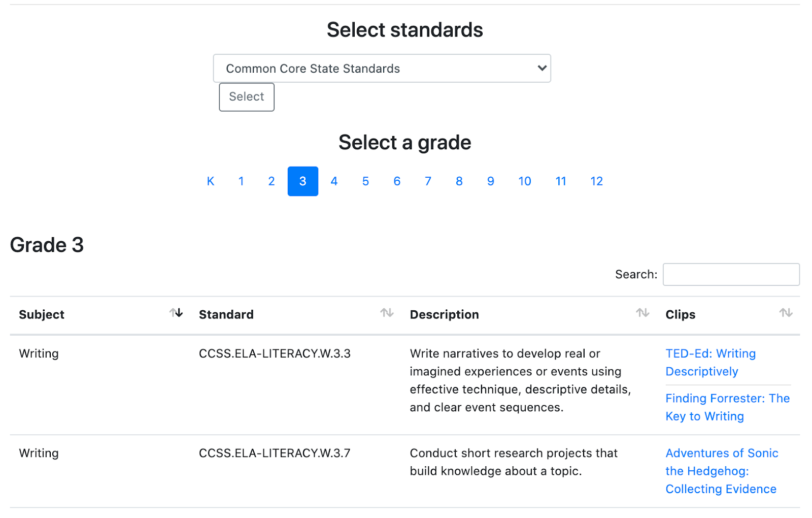Sort table by Standard column arrows
The width and height of the screenshot is (812, 518).
387,313
